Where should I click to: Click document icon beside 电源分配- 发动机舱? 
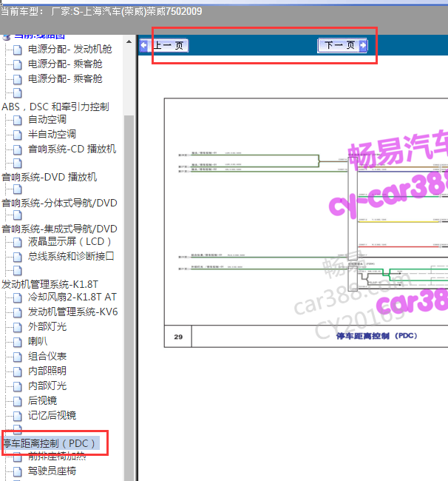tap(18, 50)
